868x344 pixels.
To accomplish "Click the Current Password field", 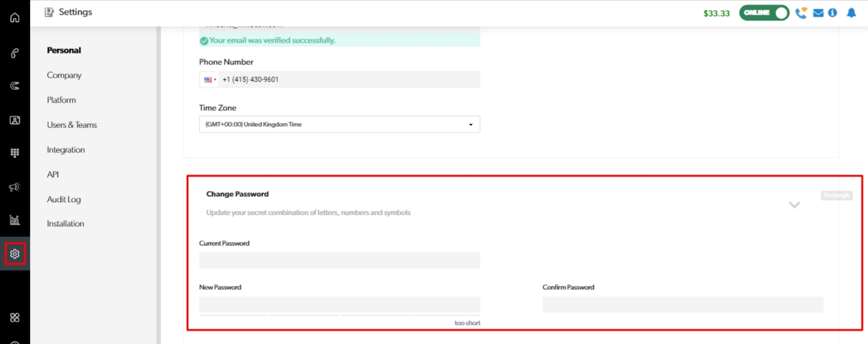I will pos(339,260).
